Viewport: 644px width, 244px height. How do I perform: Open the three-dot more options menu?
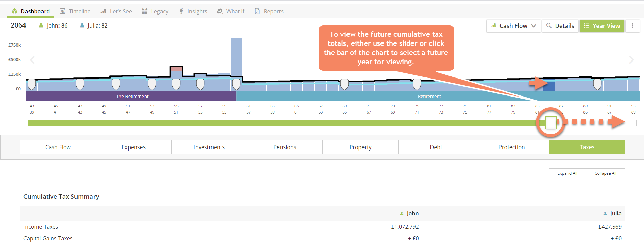coord(632,25)
